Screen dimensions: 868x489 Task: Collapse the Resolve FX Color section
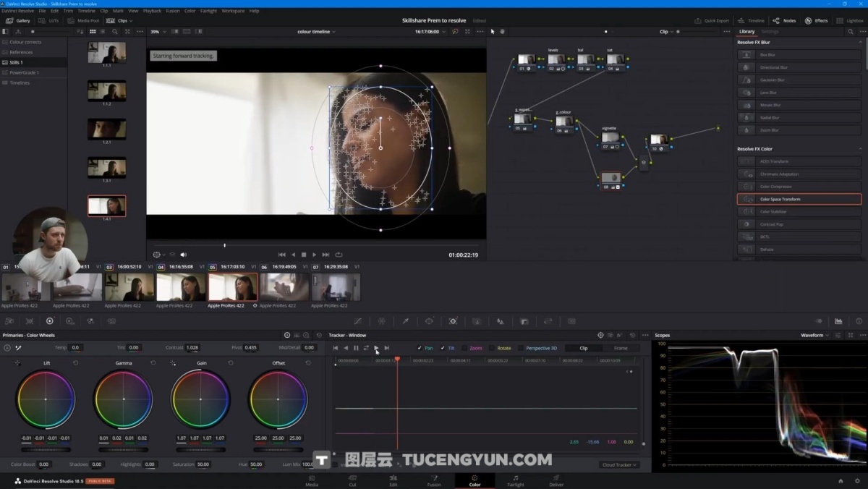[860, 149]
